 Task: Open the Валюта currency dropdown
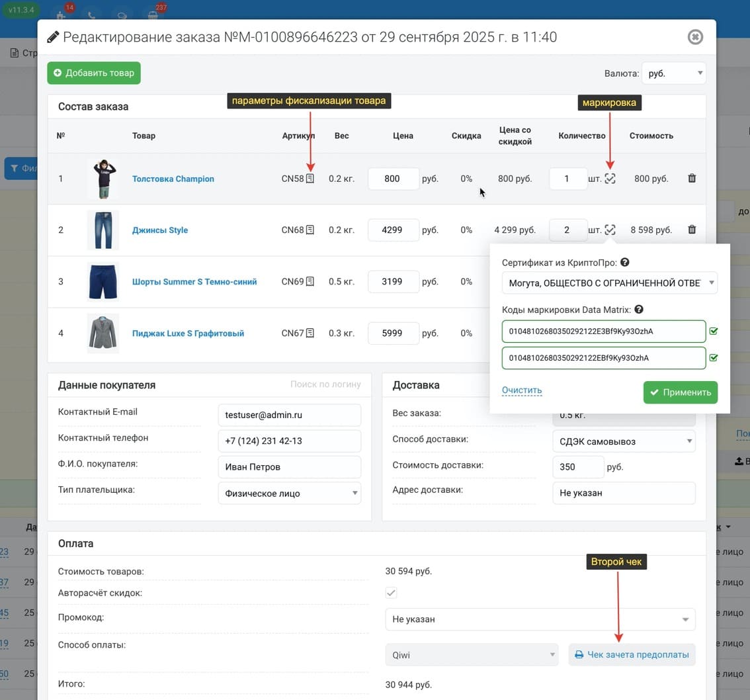tap(673, 73)
